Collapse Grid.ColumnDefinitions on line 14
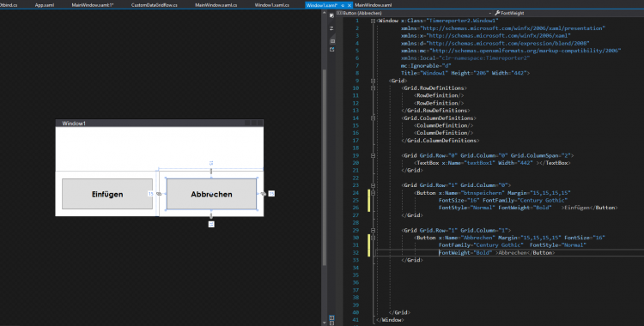 [373, 118]
